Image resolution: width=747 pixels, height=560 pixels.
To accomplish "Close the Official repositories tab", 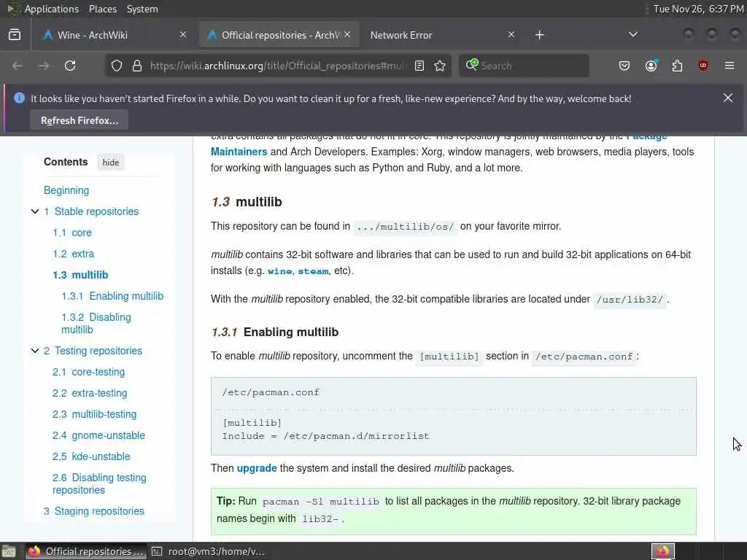I will [347, 34].
